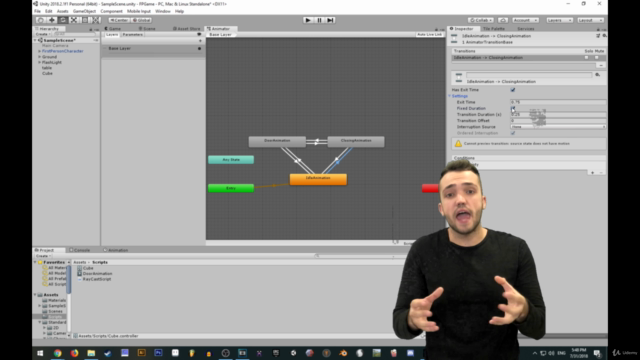Viewport: 640px width, 360px height.
Task: Select the Rotate tool
Action: click(x=63, y=20)
